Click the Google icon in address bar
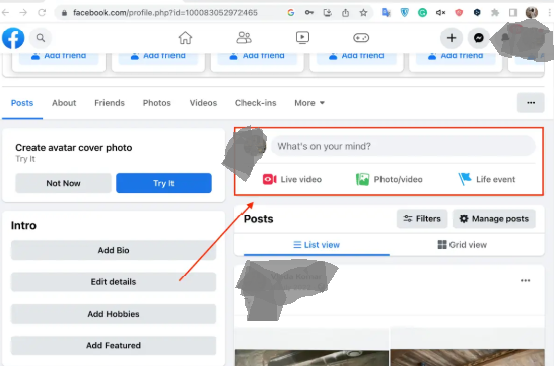 click(x=291, y=13)
